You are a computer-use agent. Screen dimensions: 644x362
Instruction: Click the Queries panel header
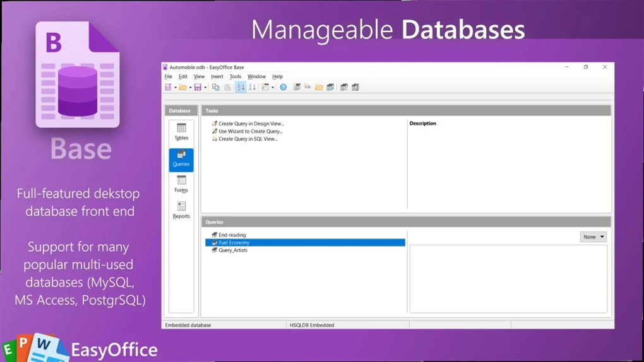pyautogui.click(x=406, y=222)
